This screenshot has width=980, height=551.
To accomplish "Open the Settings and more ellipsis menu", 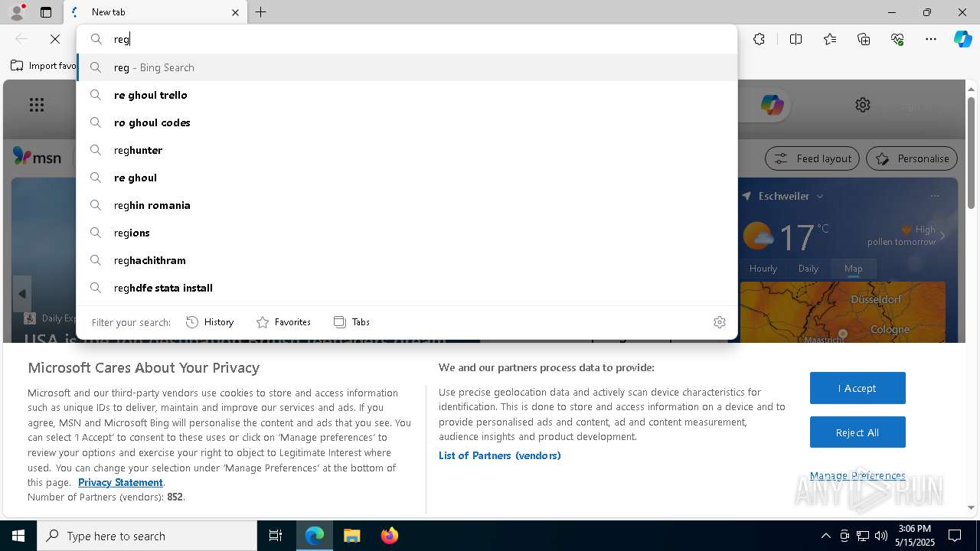I will (931, 39).
